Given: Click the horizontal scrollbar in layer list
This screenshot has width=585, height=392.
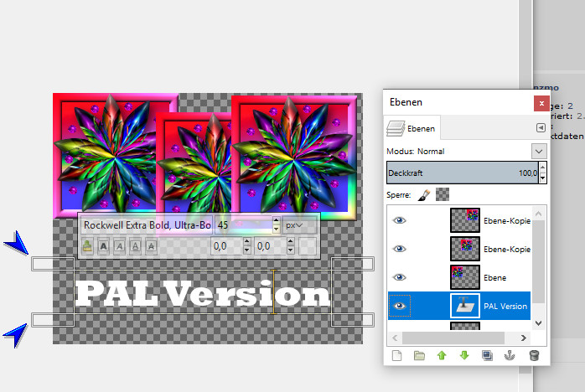Looking at the screenshot, I should point(453,338).
